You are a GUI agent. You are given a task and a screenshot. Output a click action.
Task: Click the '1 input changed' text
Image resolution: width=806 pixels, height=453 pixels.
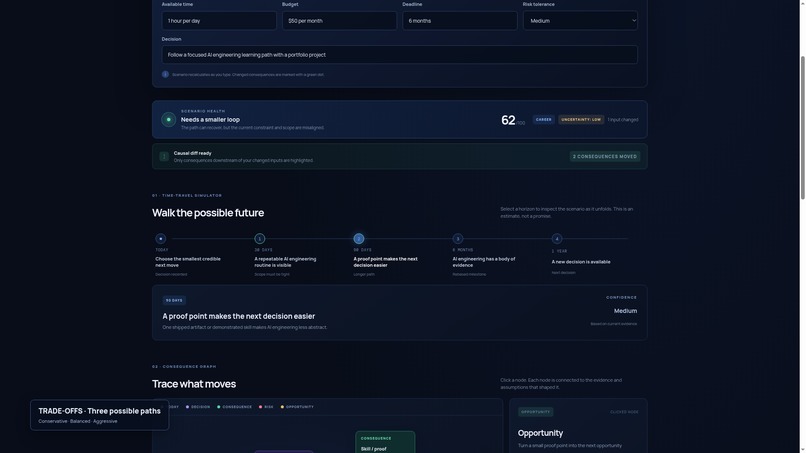pos(623,120)
